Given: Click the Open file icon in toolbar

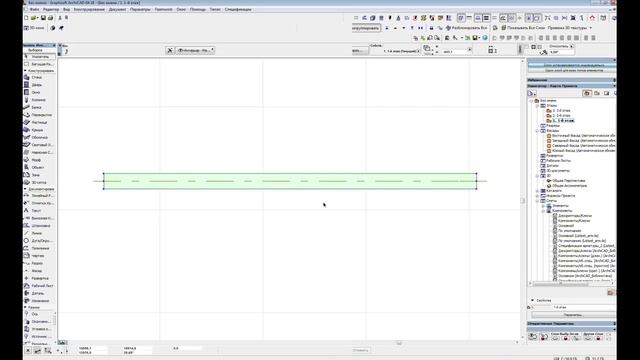Looking at the screenshot, I should (x=34, y=18).
